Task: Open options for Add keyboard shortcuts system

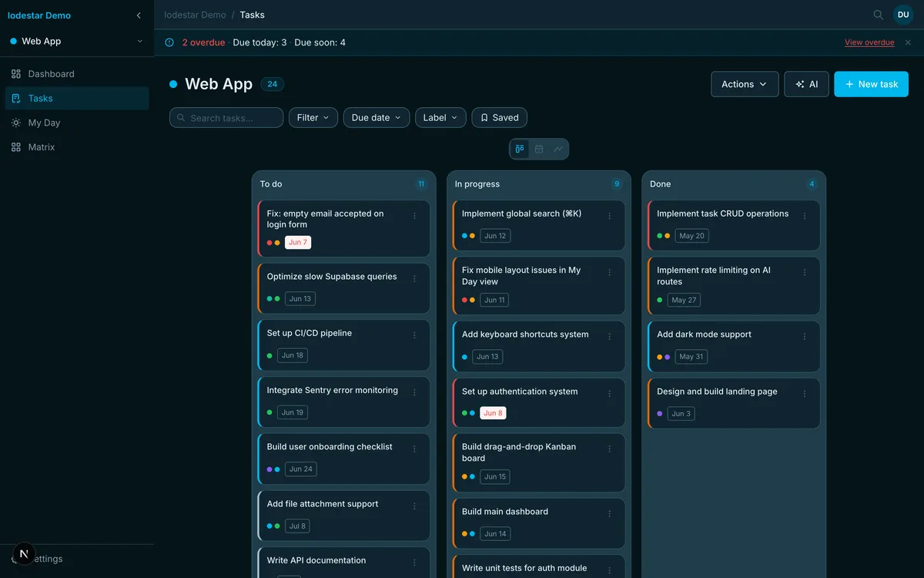Action: (x=610, y=337)
